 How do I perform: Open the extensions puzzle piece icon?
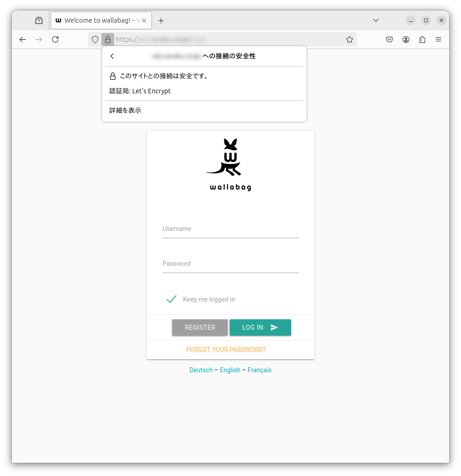pos(422,39)
